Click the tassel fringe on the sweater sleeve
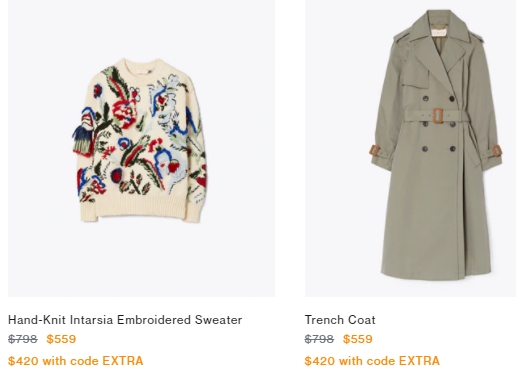516x378 pixels. tap(82, 140)
